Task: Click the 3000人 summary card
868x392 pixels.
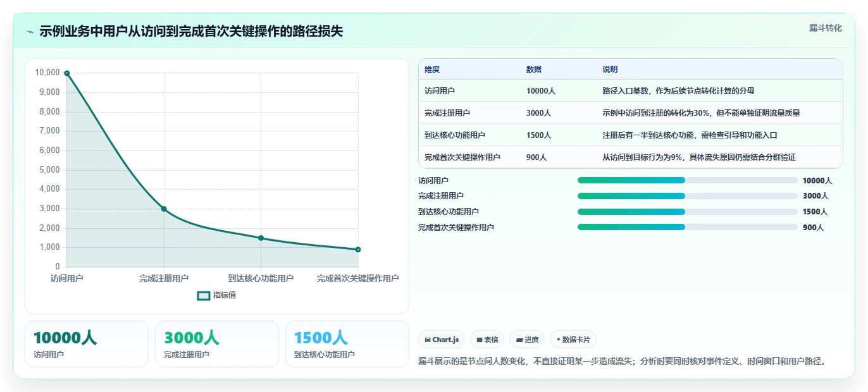Action: 217,344
